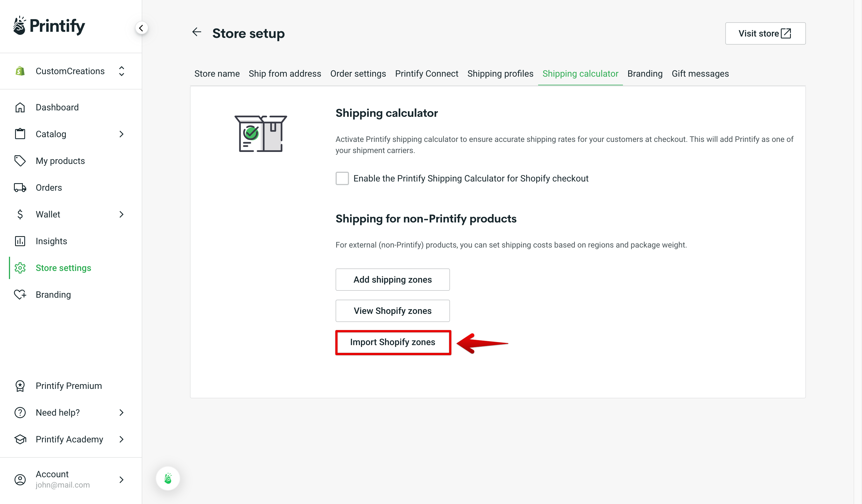Open the Dashboard from the sidebar
The width and height of the screenshot is (862, 504).
pos(57,107)
